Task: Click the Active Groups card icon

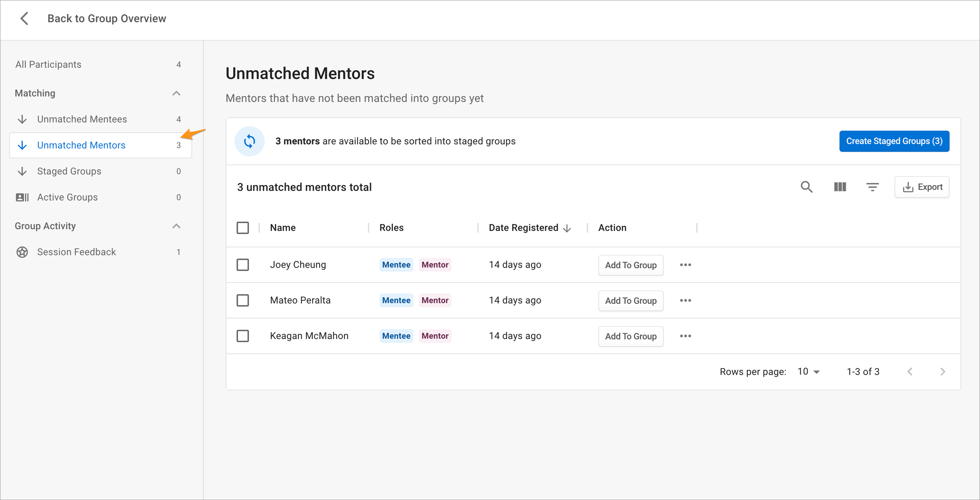Action: [22, 197]
